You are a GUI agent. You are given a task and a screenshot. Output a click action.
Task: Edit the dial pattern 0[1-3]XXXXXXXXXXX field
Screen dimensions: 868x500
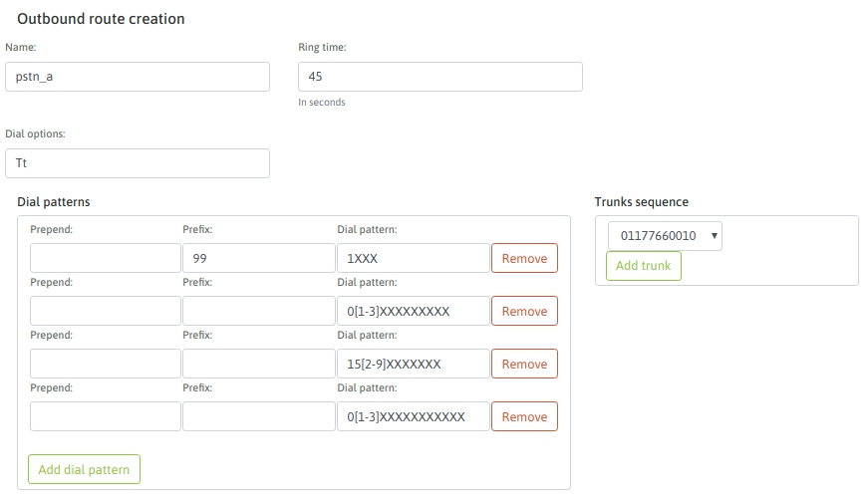point(413,417)
